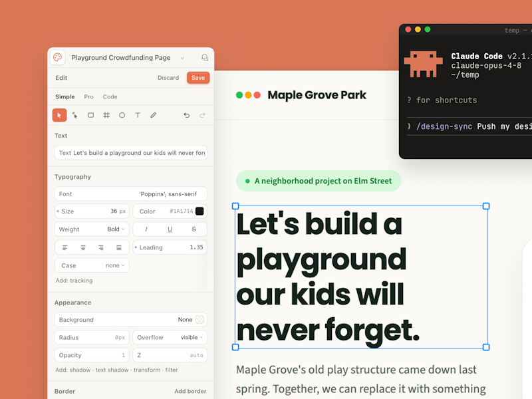Image resolution: width=532 pixels, height=399 pixels.
Task: Minimize the terminal with yellow button
Action: pyautogui.click(x=418, y=29)
